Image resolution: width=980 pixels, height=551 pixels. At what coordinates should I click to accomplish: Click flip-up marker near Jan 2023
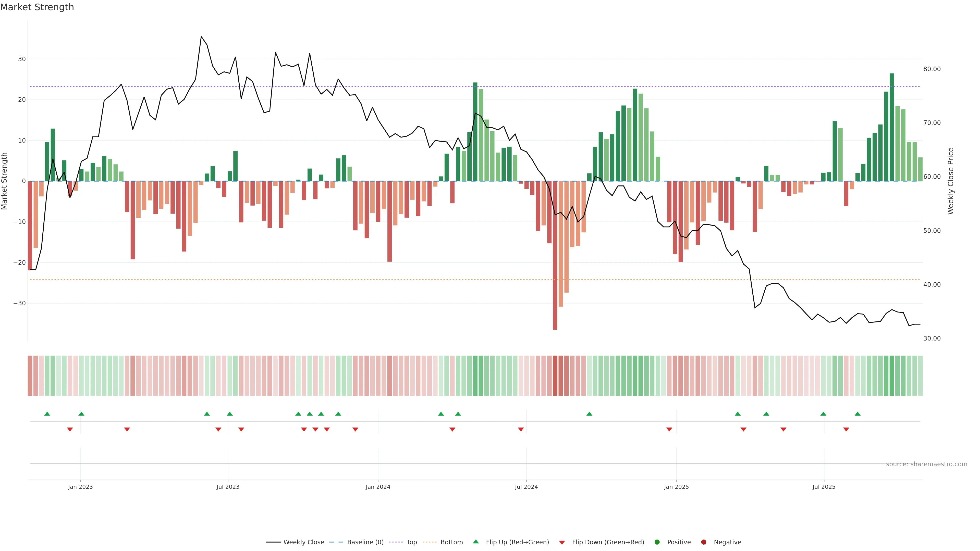point(81,414)
